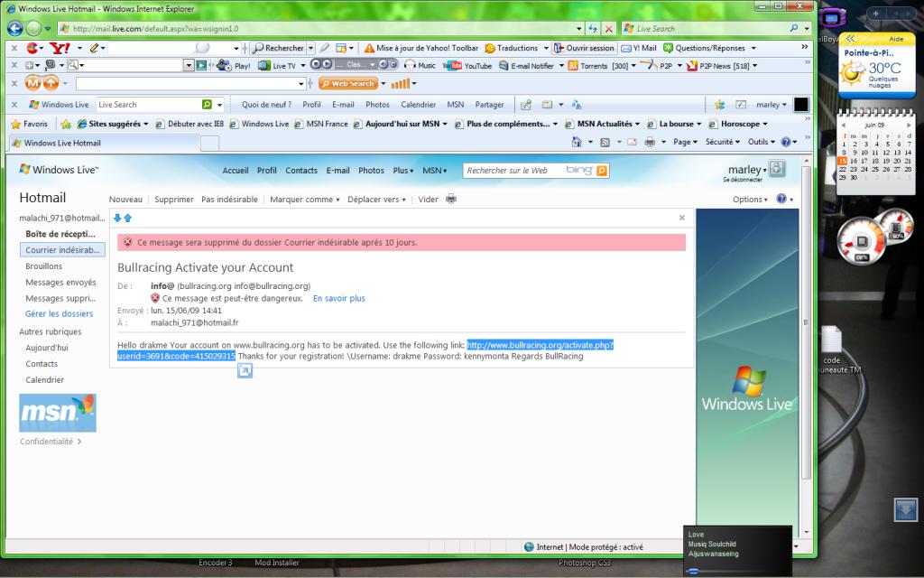Click the orange Bing search button
The height and width of the screenshot is (578, 924).
coord(602,171)
